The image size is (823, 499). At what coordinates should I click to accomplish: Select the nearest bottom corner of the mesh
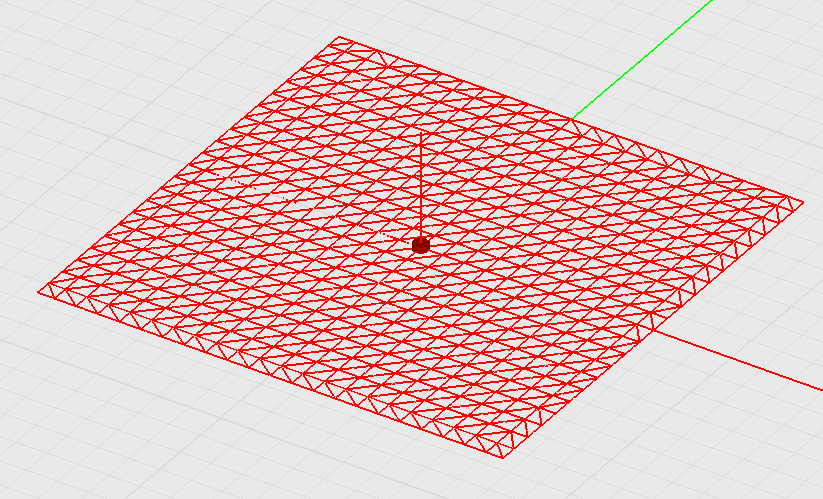point(503,458)
